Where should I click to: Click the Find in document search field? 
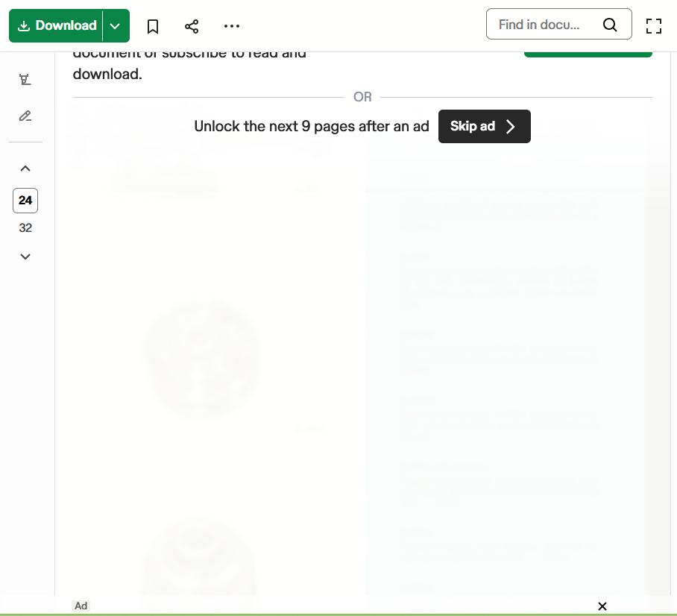558,24
